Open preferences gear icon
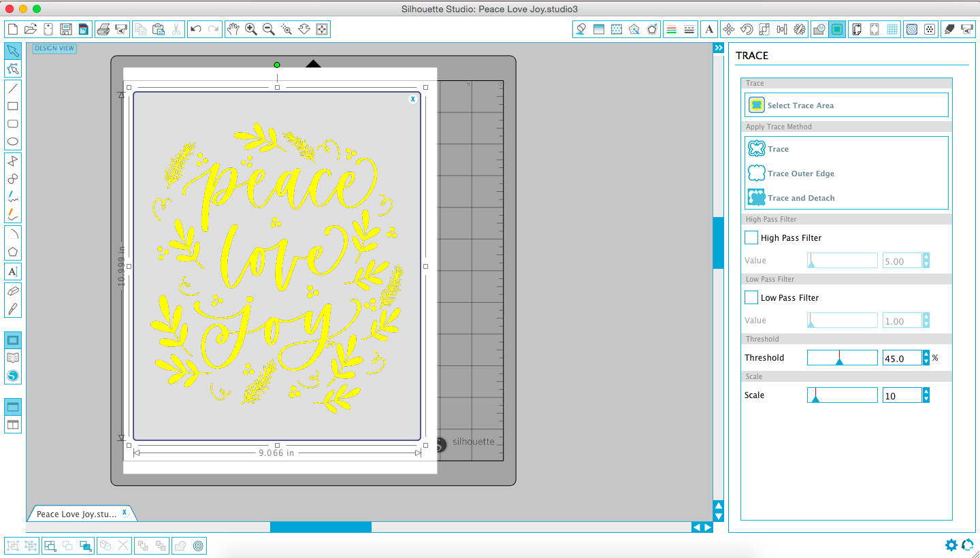 (x=951, y=544)
